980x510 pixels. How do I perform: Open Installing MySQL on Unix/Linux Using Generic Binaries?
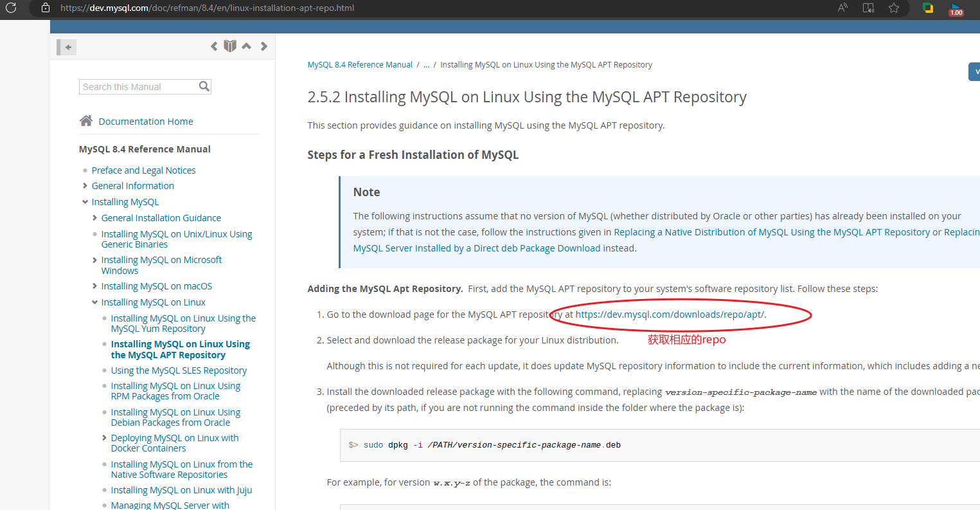(177, 239)
